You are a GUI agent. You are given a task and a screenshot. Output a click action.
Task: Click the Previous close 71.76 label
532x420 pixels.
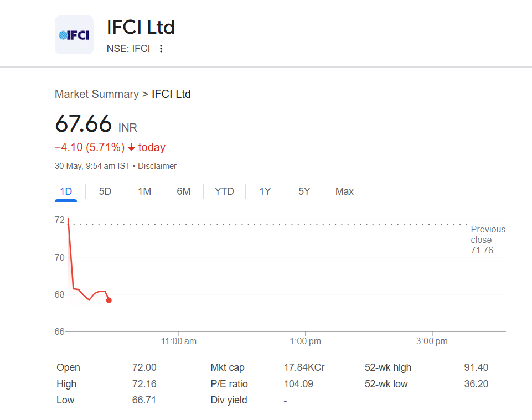pos(488,240)
